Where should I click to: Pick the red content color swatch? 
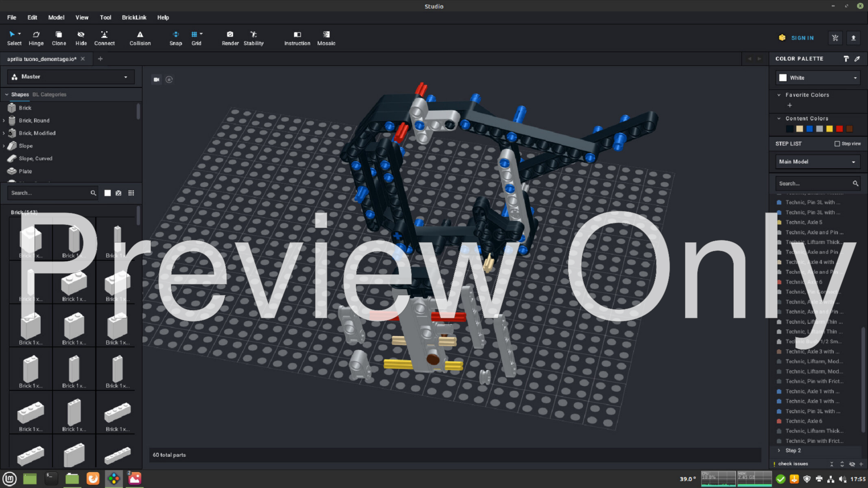(x=840, y=129)
